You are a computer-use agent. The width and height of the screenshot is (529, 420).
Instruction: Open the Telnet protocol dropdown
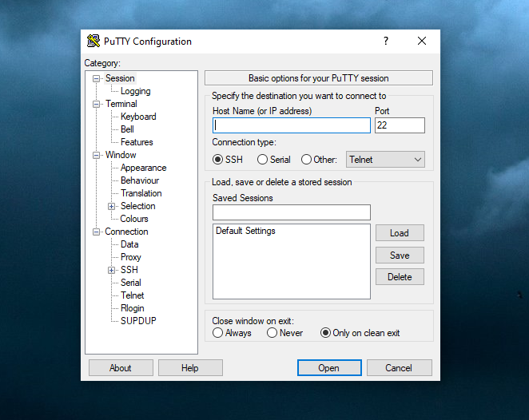click(385, 160)
